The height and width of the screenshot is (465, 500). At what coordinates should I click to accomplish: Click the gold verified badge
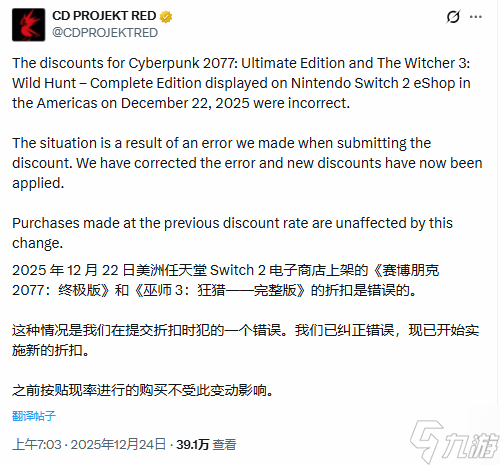point(166,17)
